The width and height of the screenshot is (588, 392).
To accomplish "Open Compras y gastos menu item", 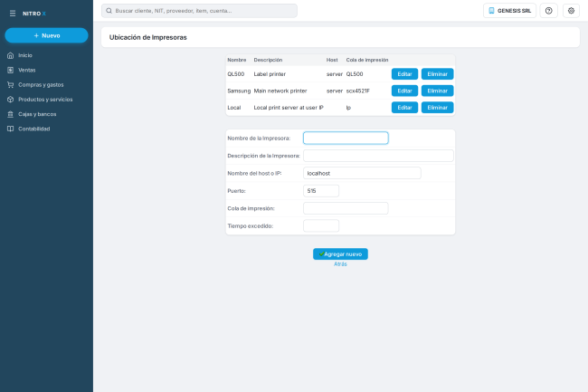I will pyautogui.click(x=46, y=85).
